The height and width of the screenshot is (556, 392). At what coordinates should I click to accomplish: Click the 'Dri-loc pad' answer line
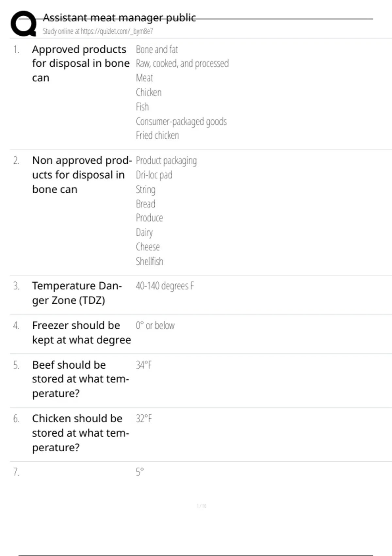pos(154,175)
